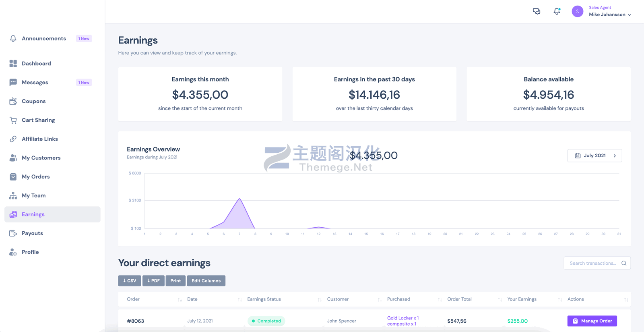This screenshot has height=332, width=644.
Task: Open the Affiliate Links page
Action: coord(52,139)
